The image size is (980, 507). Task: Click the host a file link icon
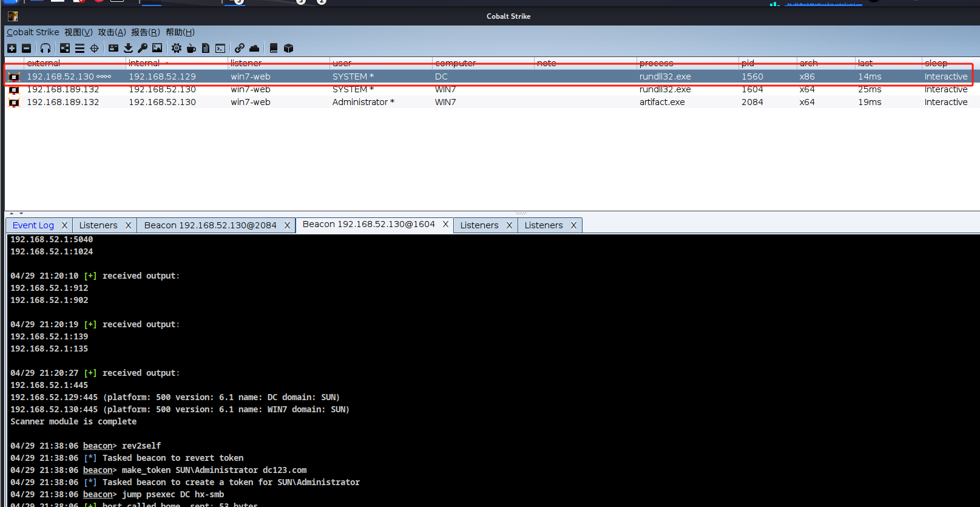pos(240,48)
